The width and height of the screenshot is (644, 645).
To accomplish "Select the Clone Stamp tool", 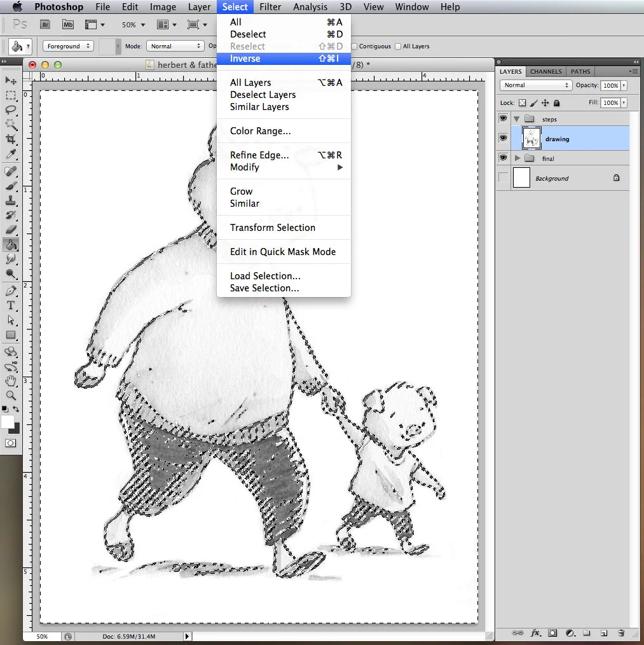I will 11,201.
